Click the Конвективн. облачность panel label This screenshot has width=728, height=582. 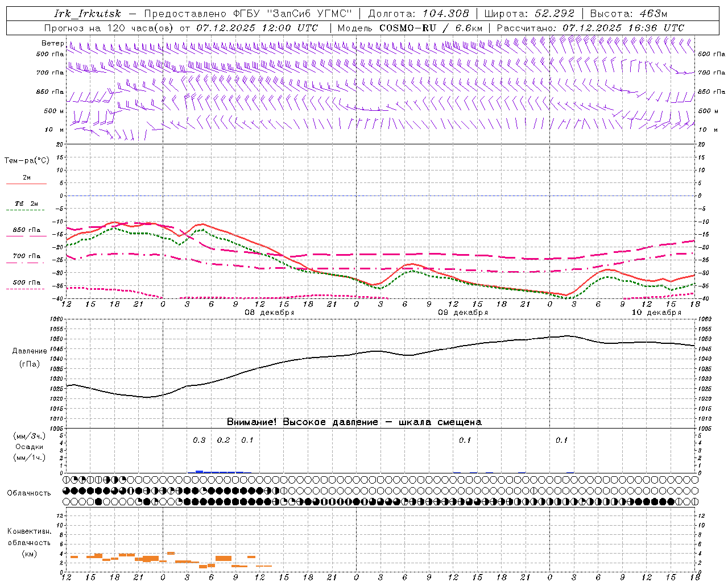point(29,542)
